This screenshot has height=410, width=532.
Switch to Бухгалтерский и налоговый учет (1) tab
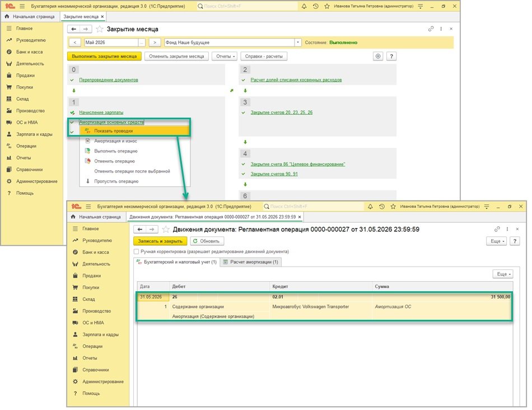click(177, 262)
